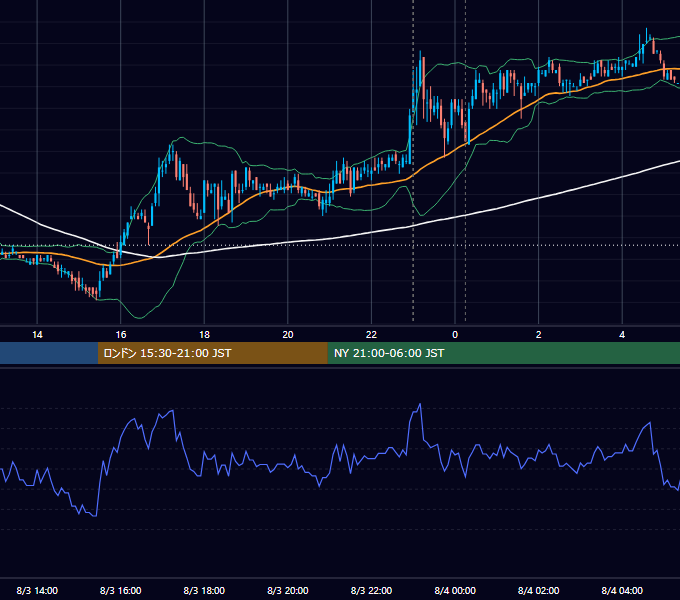Click the 18 hour axis label
The image size is (680, 600).
(204, 335)
